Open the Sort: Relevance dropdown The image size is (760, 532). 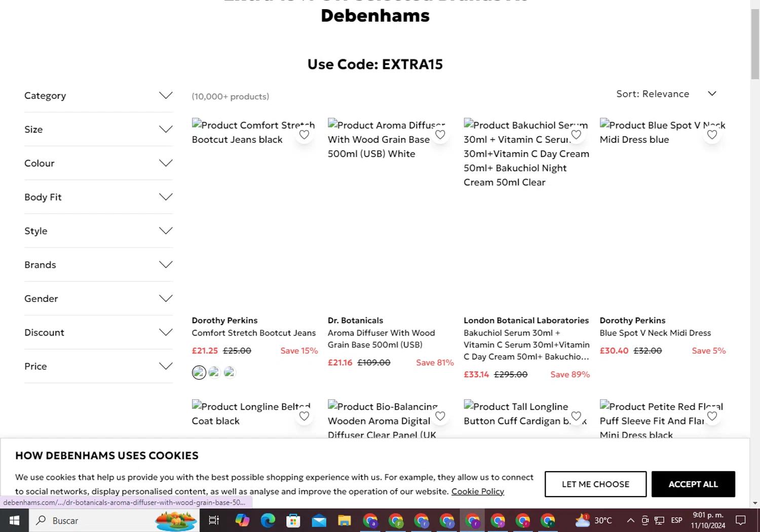pyautogui.click(x=666, y=94)
